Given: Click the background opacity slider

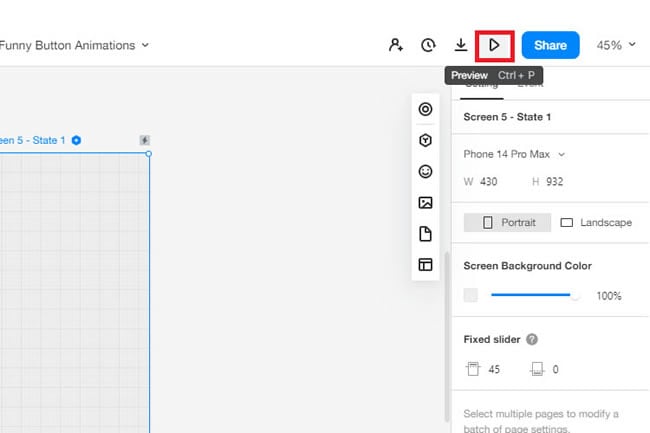Looking at the screenshot, I should (535, 296).
